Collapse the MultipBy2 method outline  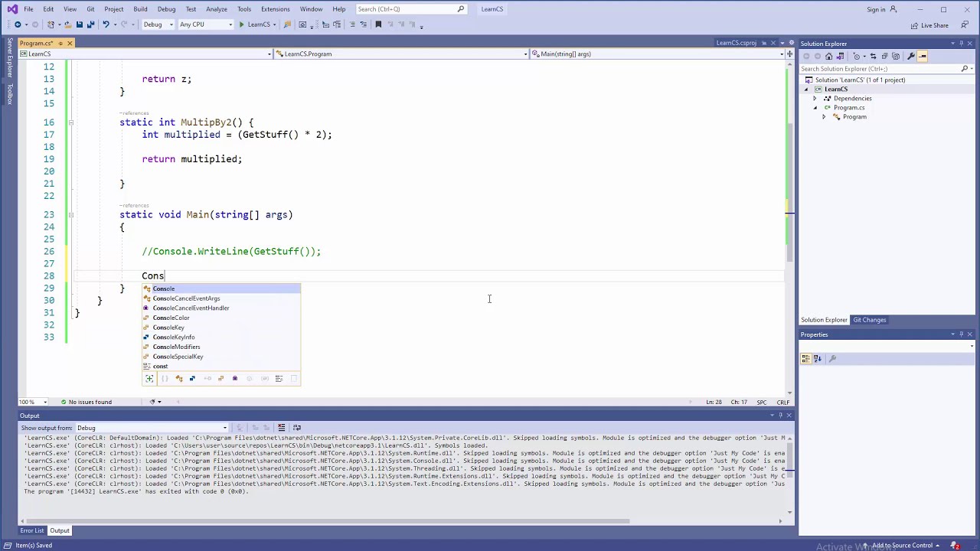70,122
